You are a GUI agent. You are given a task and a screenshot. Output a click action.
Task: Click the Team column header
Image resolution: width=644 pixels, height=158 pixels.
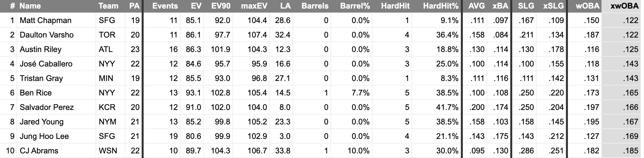108,6
